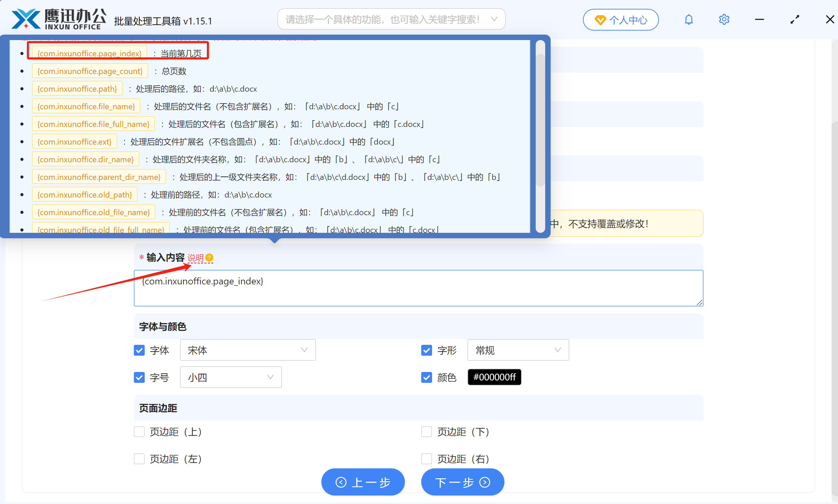Select the {com.inxunoffice.path} tag

[x=77, y=89]
